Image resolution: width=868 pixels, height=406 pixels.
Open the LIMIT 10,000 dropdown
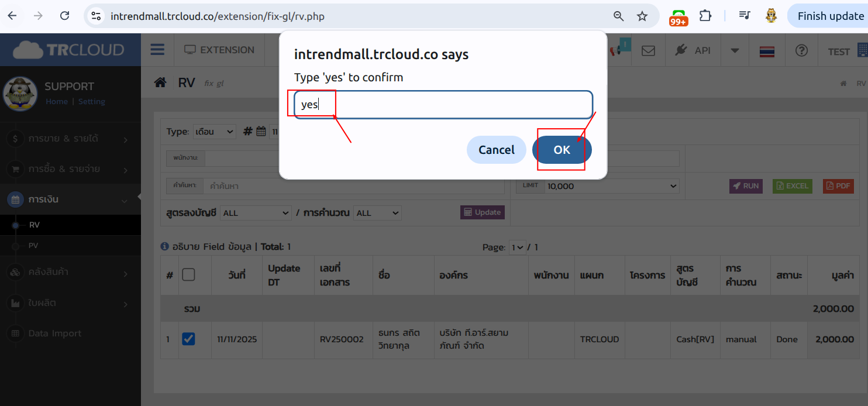[612, 186]
